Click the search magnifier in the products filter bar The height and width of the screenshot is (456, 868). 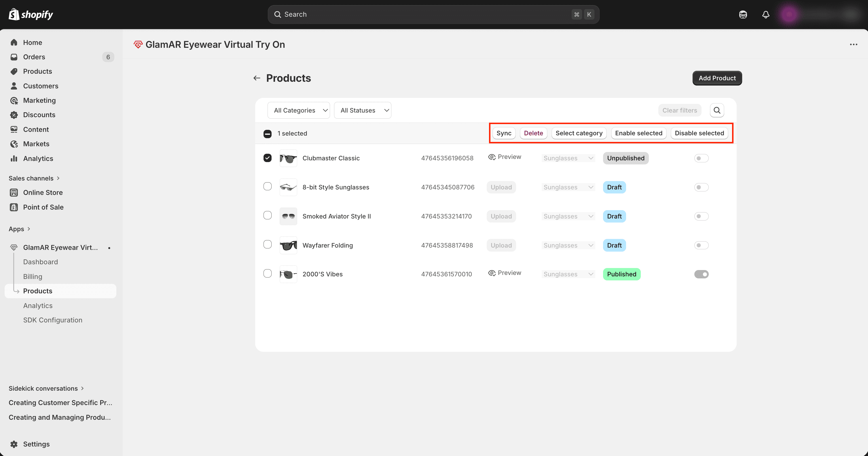717,110
